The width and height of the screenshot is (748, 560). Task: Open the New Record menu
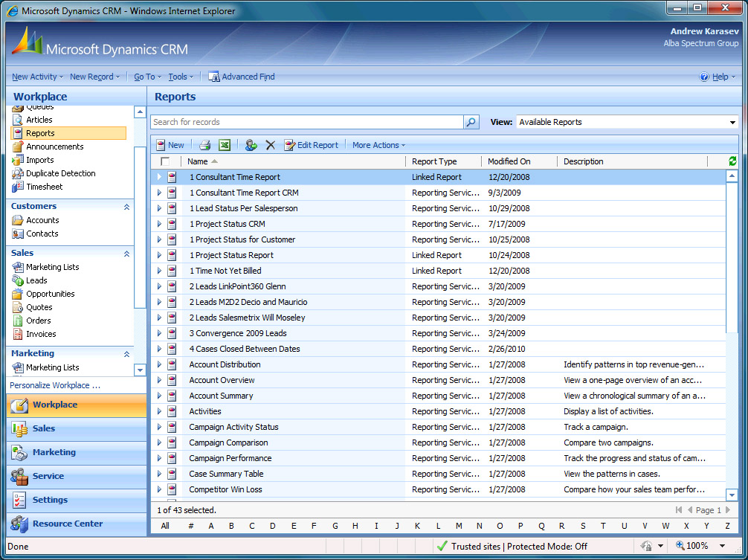(x=94, y=77)
